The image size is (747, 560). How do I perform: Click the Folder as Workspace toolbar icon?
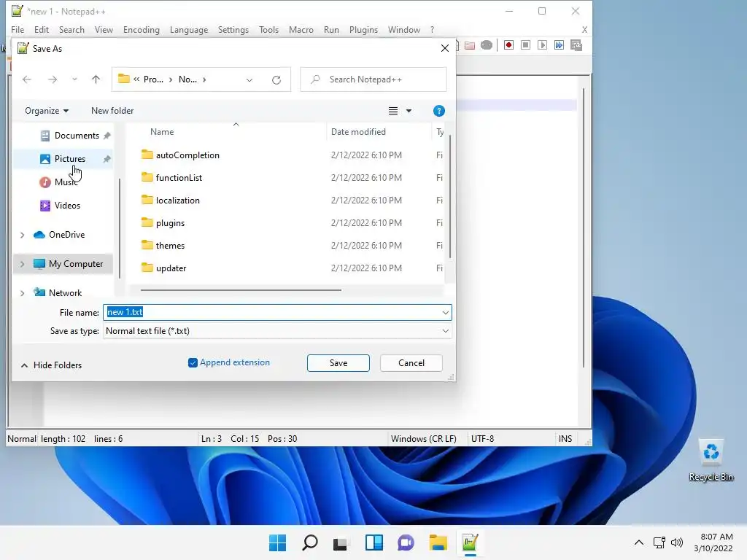470,45
